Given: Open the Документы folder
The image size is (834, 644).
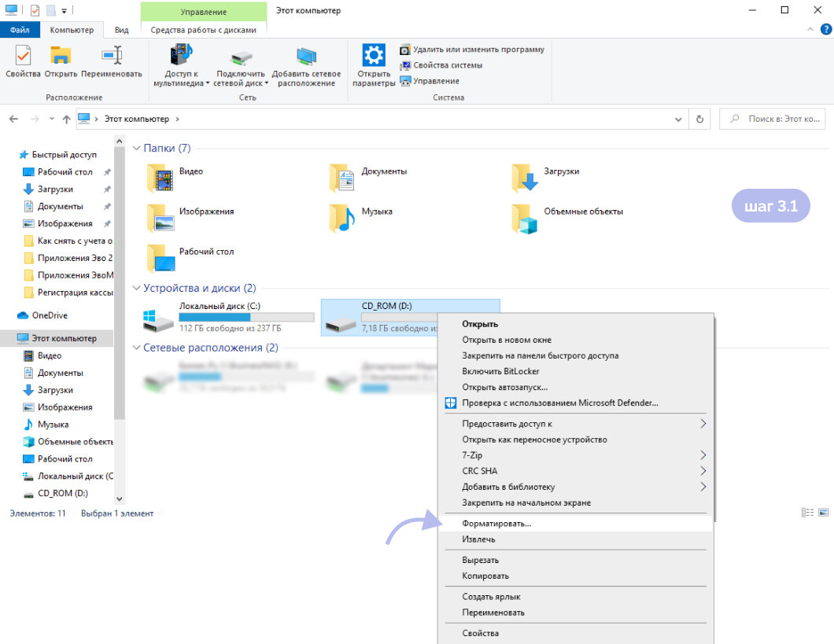Looking at the screenshot, I should point(368,178).
